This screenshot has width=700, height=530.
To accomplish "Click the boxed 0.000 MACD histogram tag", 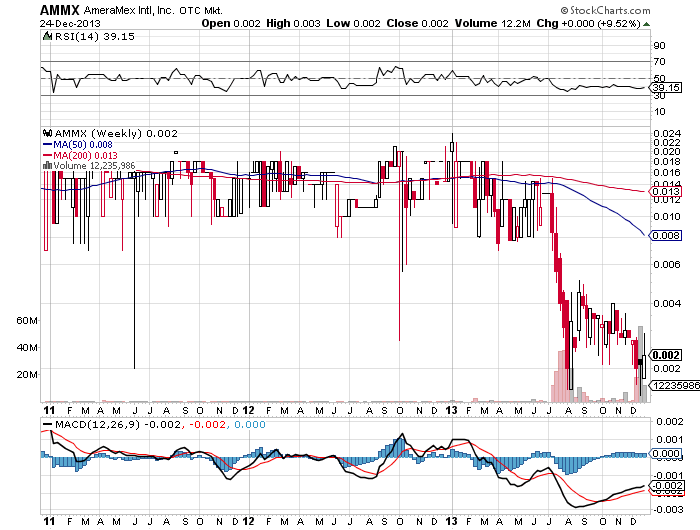I will pos(665,454).
